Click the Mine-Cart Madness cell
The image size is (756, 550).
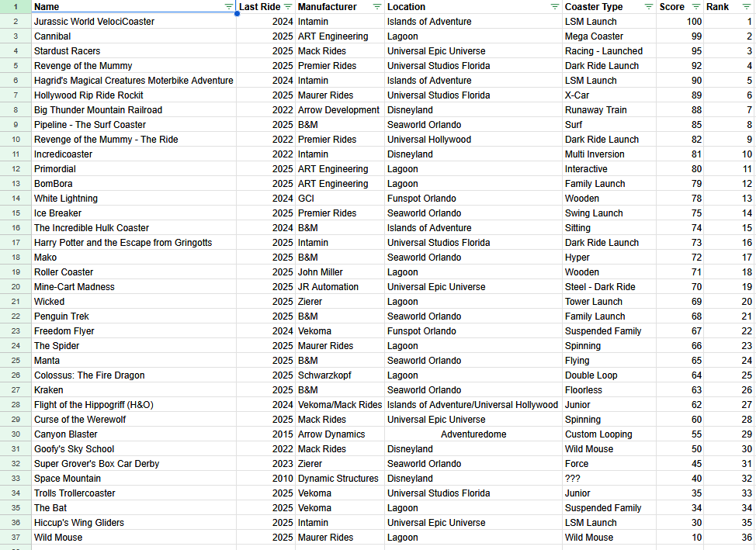click(x=134, y=287)
